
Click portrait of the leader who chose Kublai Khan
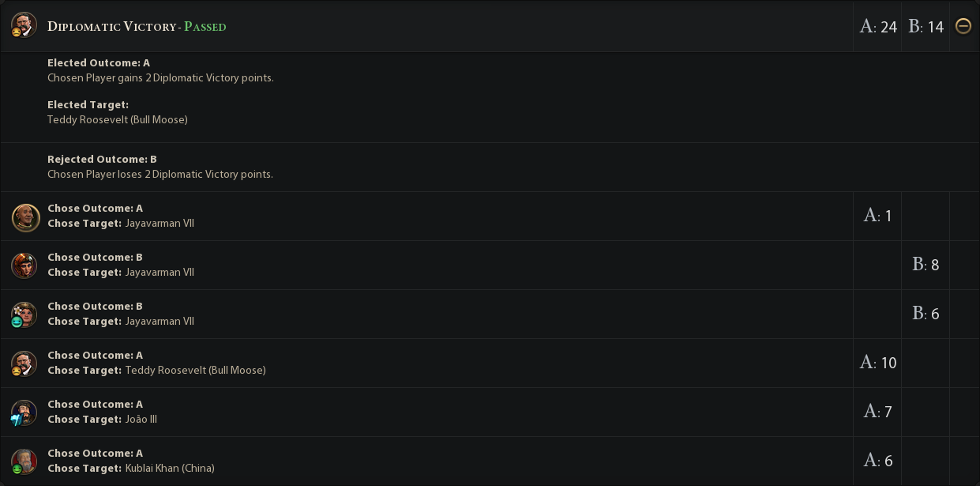(24, 462)
